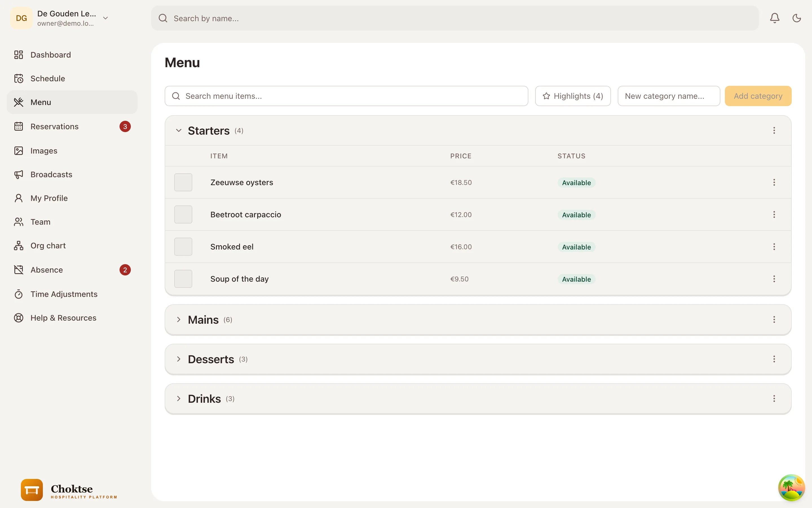Click the New category name input
The image size is (812, 508).
point(669,96)
